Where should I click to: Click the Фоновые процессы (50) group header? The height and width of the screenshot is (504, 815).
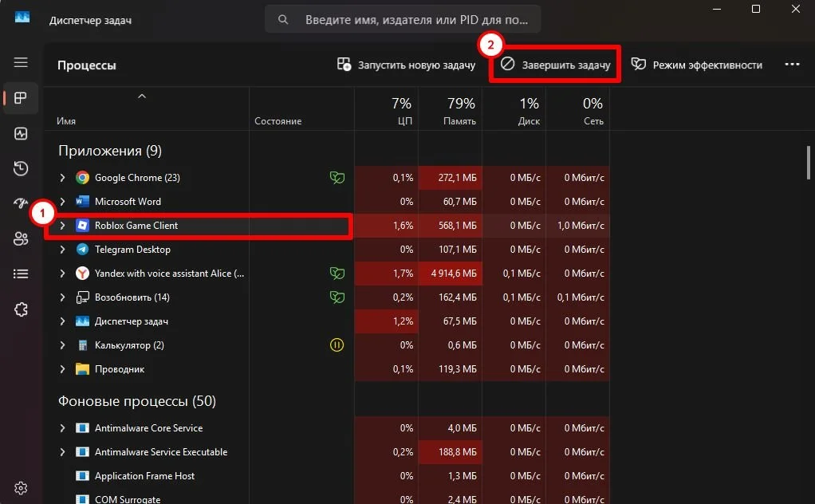[x=136, y=401]
